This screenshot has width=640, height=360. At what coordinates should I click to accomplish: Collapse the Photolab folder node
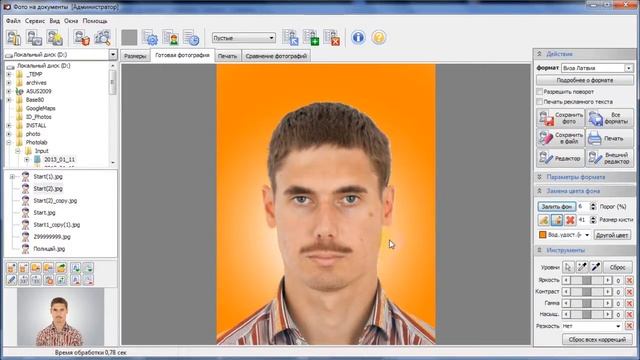click(x=9, y=142)
